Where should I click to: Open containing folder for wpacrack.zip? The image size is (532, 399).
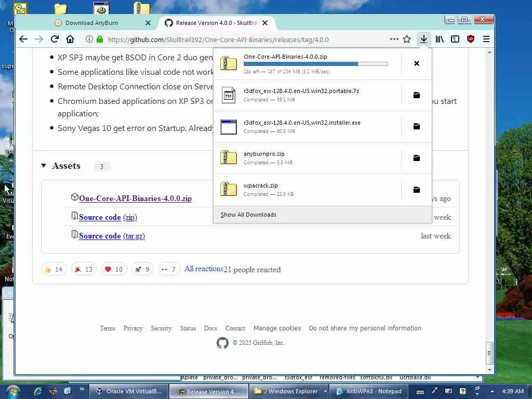[x=417, y=190]
